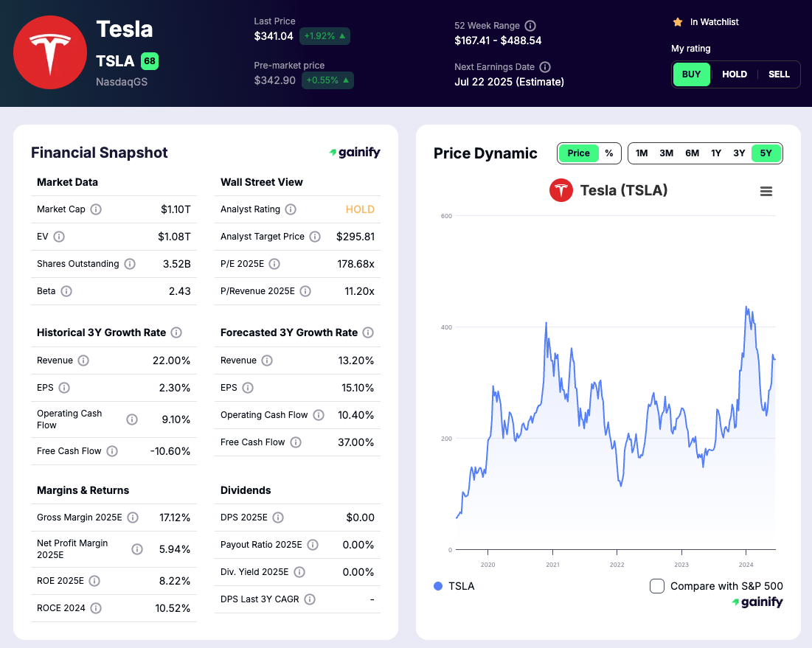Click info icon beside P/E 2025E
The height and width of the screenshot is (648, 812).
click(274, 264)
